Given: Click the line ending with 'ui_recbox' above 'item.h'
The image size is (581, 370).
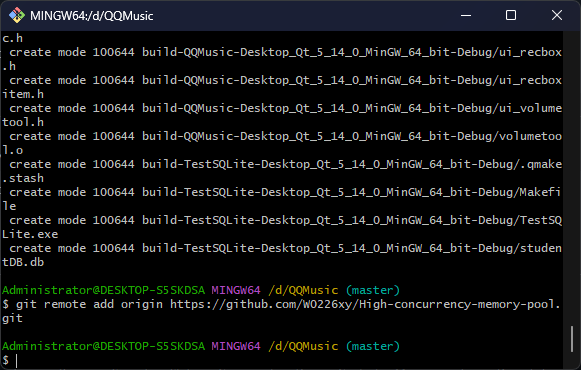Looking at the screenshot, I should click(285, 80).
